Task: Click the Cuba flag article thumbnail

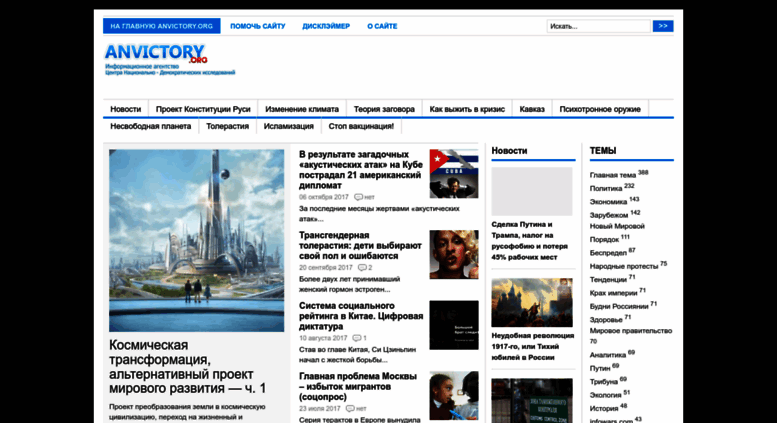Action: [454, 174]
